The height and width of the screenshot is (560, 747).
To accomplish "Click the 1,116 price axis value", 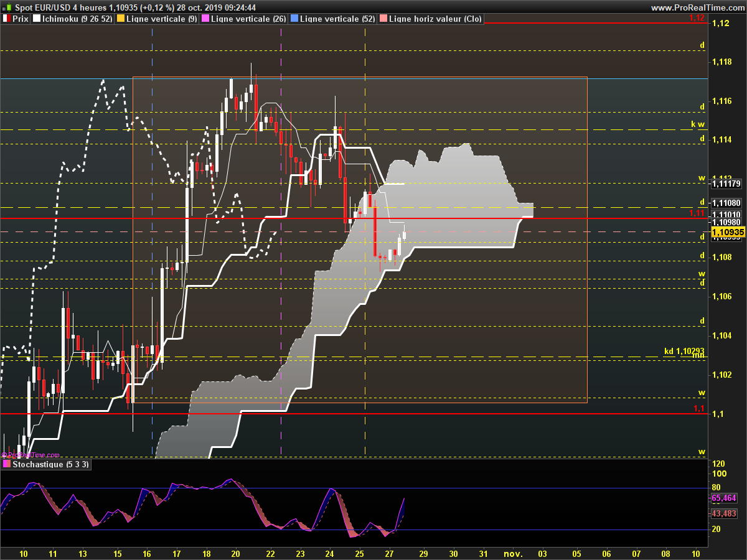I will tap(722, 101).
